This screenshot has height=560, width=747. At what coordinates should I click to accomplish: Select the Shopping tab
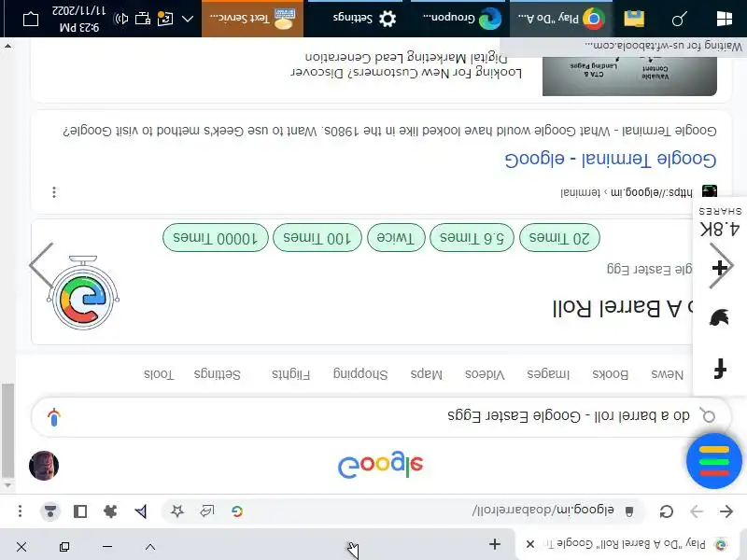[x=360, y=374]
